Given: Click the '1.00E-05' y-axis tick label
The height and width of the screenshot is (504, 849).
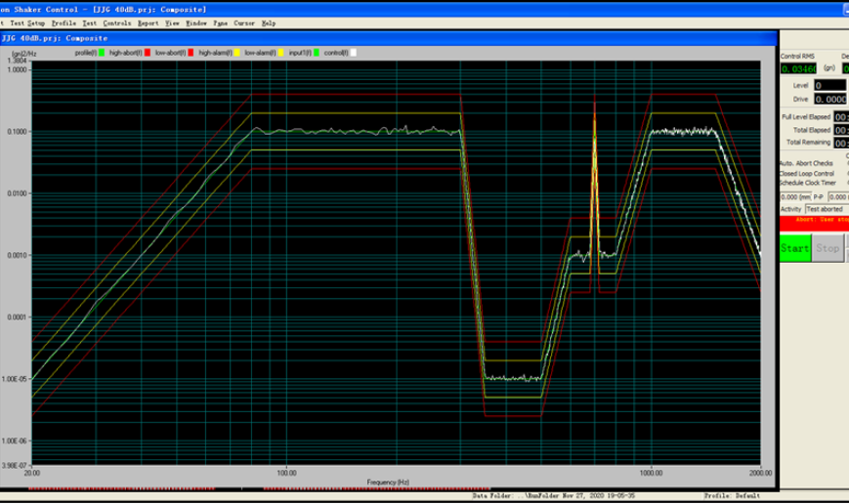Looking at the screenshot, I should pos(16,379).
